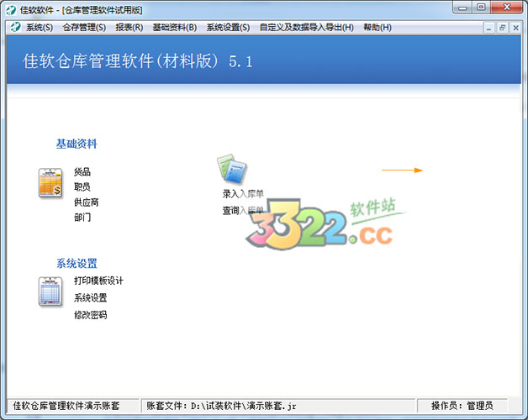Click the 基础资料 orange ledger icon

point(50,183)
